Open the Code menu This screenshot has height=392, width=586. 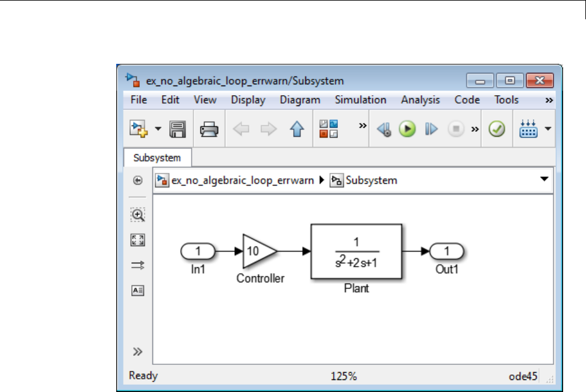tap(467, 100)
